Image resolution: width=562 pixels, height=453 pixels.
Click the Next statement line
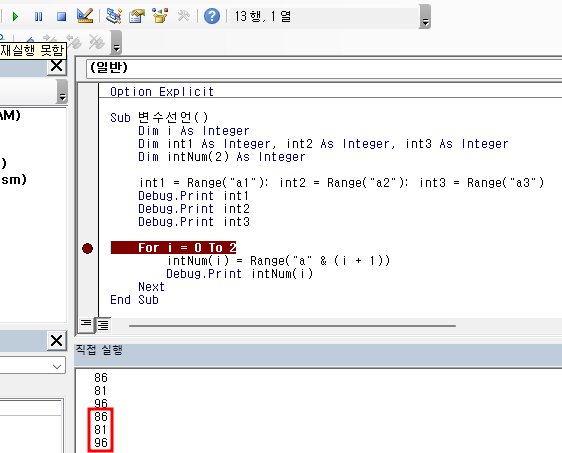tap(151, 287)
